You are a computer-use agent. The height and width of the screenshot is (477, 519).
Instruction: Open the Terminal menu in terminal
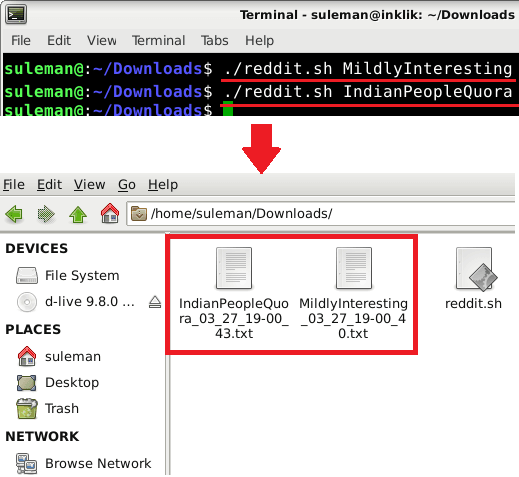159,41
